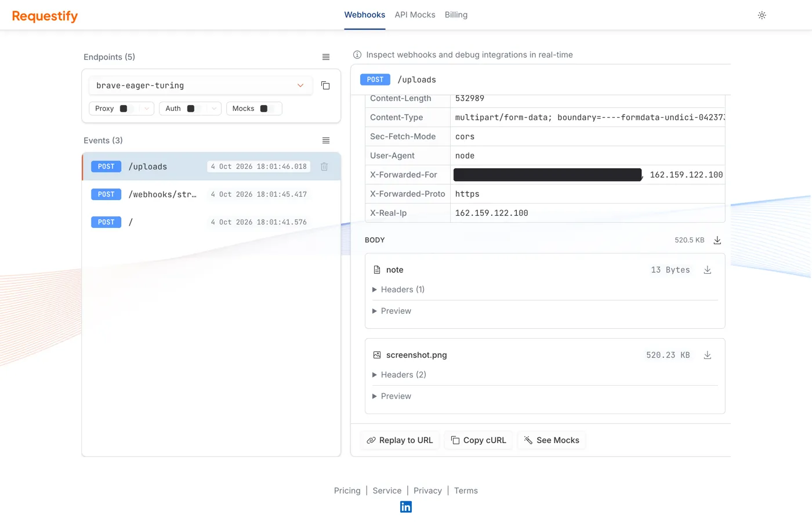The width and height of the screenshot is (812, 522).
Task: Open the Billing tab
Action: coord(456,15)
